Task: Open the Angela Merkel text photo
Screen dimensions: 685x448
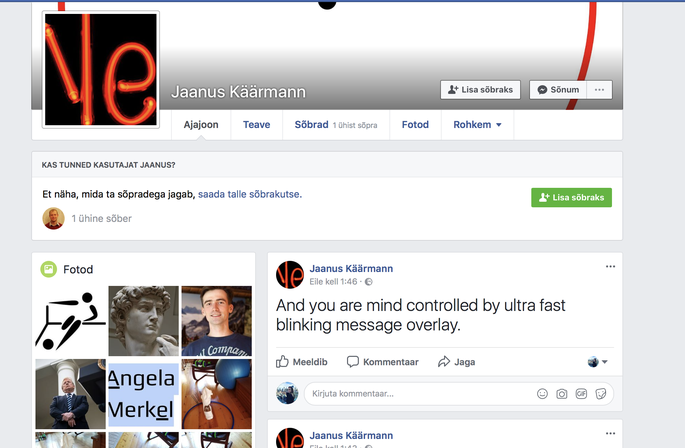Action: [x=143, y=394]
